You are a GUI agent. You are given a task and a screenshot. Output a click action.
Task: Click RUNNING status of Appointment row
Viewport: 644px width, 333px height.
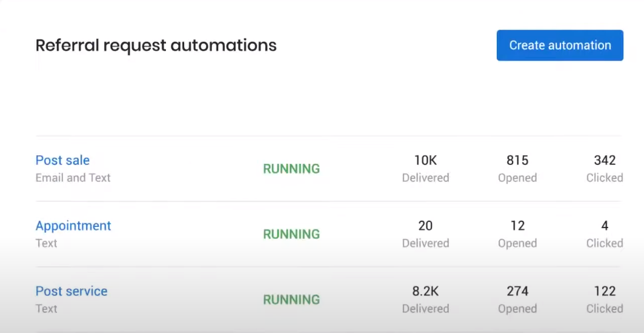pyautogui.click(x=291, y=234)
